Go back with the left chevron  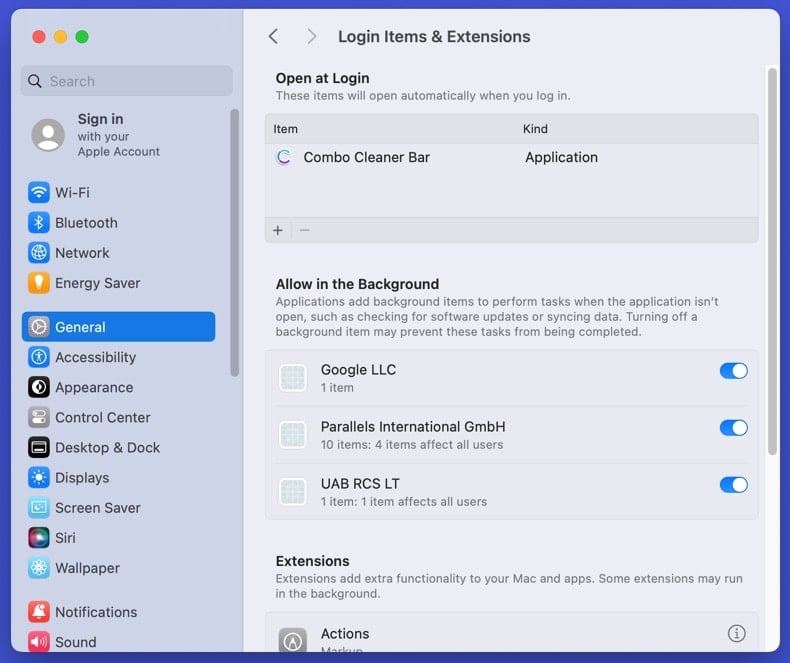point(273,36)
